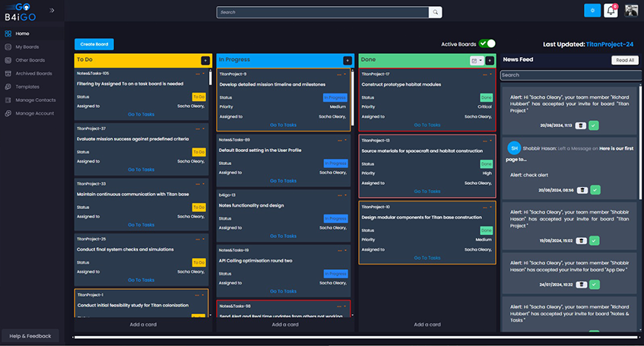Go to Archived Boards in sidebar
This screenshot has height=346, width=644.
click(x=33, y=74)
